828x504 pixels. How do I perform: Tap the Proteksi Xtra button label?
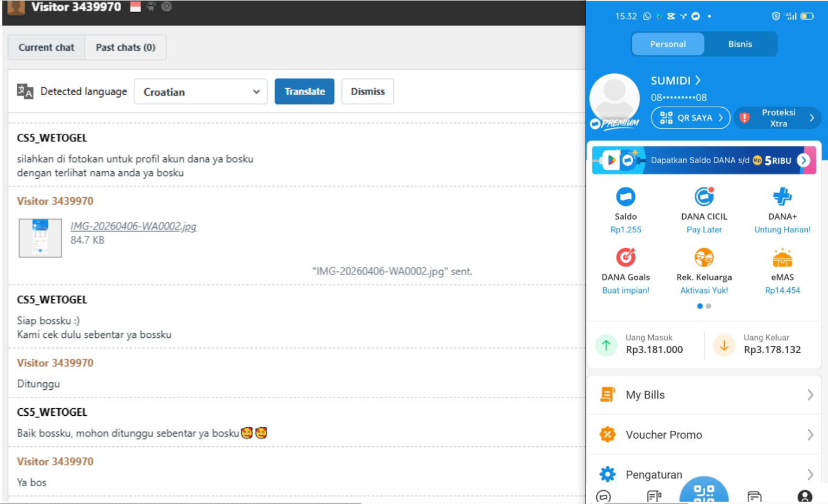coord(778,118)
